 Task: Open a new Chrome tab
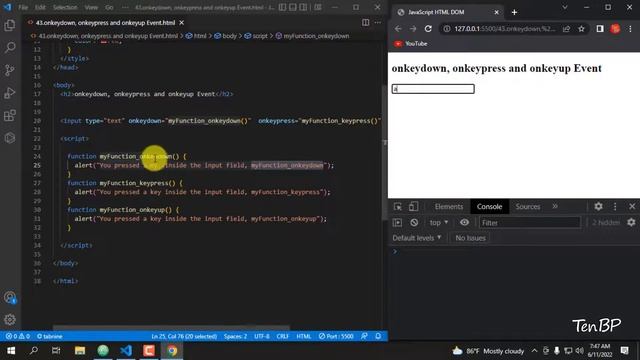514,12
